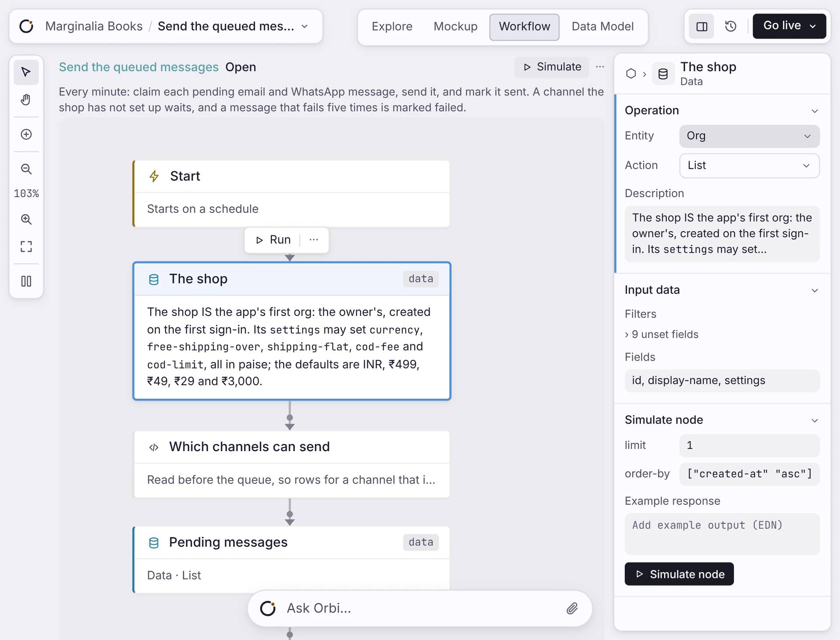Click the Marginalia Books breadcrumb
840x640 pixels.
tap(94, 26)
